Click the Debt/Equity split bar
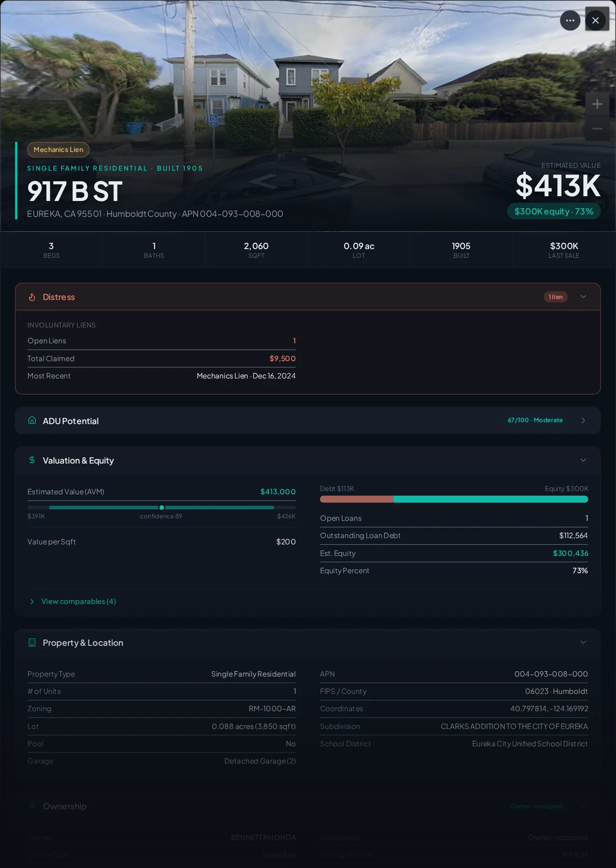 [x=454, y=499]
